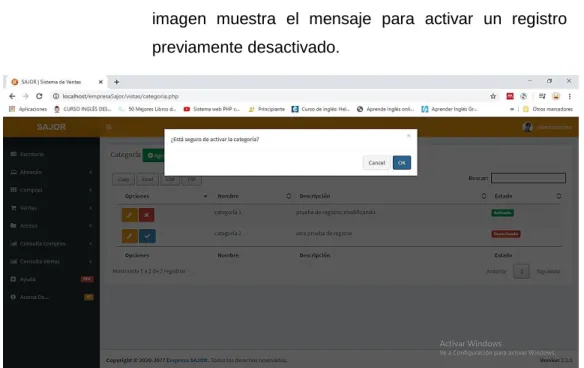
Task: Go back with the browser arrow
Action: pos(12,96)
